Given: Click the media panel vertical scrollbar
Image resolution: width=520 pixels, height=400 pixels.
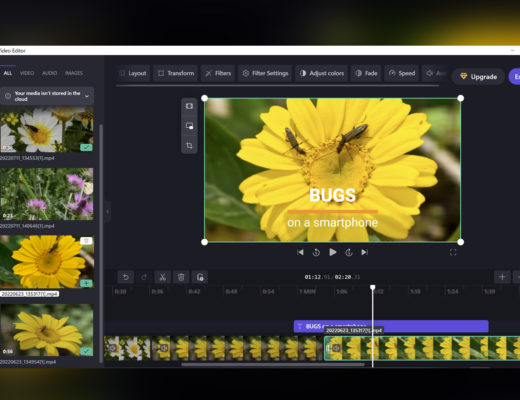Looking at the screenshot, I should click(101, 243).
